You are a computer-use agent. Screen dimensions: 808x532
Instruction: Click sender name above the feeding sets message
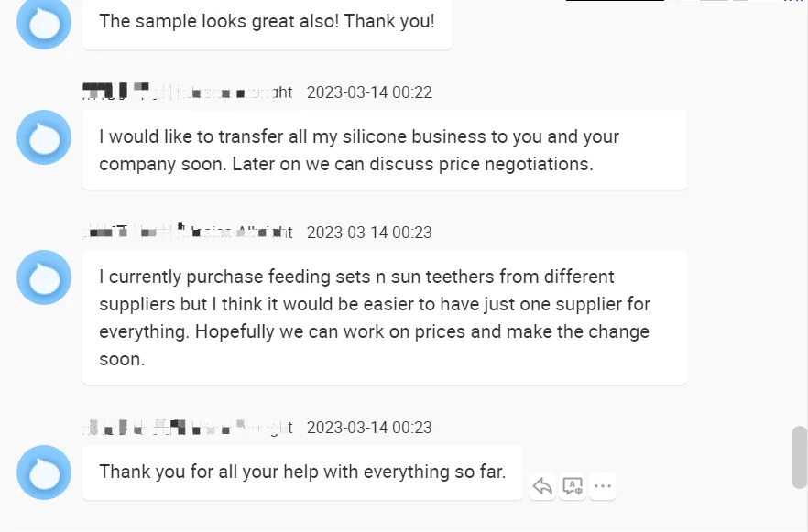tap(188, 233)
